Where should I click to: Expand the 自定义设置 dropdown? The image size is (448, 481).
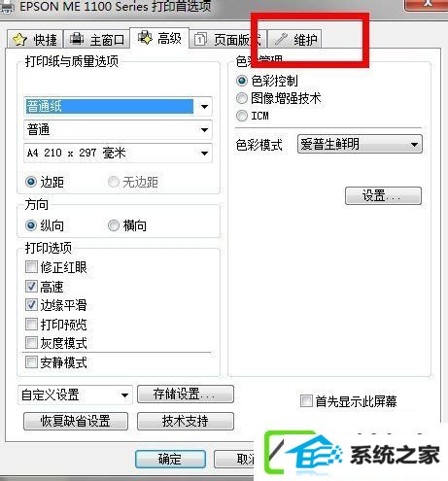75,395
